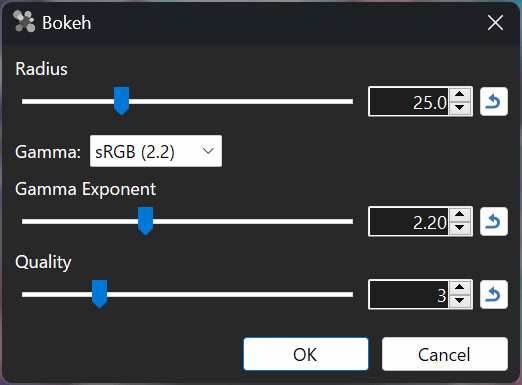The height and width of the screenshot is (385, 522).
Task: Click the Bokeh effect icon in title bar
Action: pyautogui.click(x=24, y=22)
